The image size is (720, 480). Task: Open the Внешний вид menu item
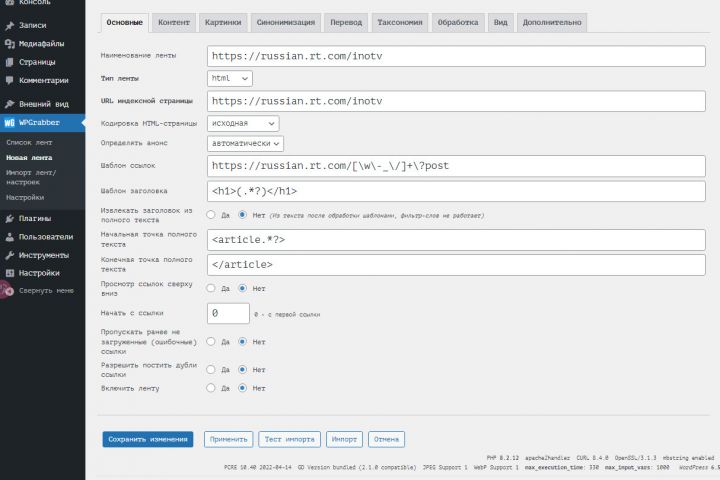coord(42,104)
